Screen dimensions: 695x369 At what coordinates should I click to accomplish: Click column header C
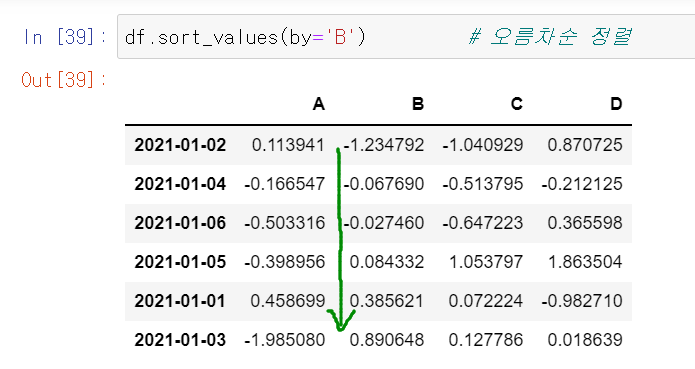coord(516,104)
